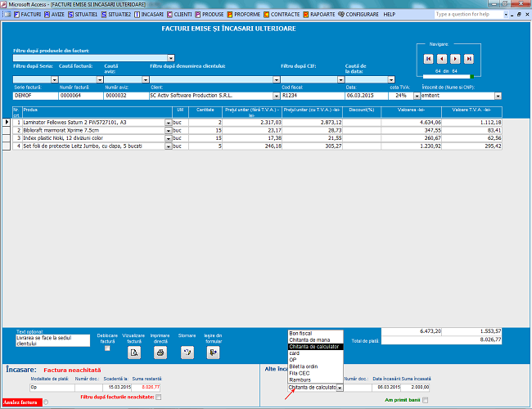532x409 pixels.
Task: Open the SITUATII1 menu
Action: point(83,14)
